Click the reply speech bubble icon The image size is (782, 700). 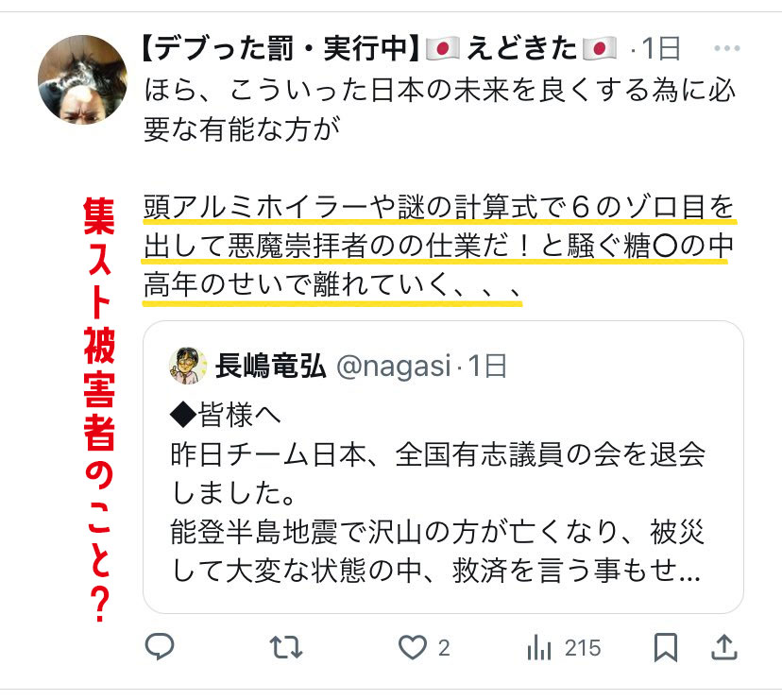(160, 647)
